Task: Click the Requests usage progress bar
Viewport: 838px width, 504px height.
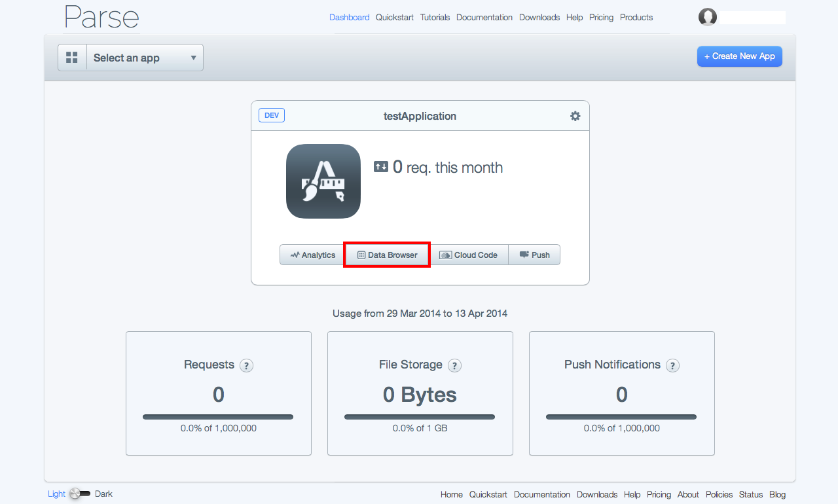Action: point(218,417)
